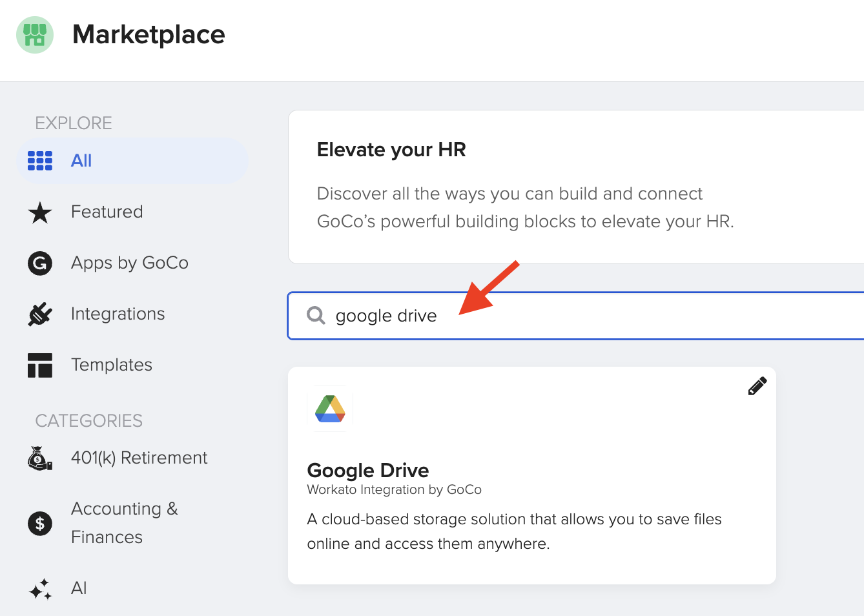
Task: Click the Discover all the ways text
Action: click(x=526, y=207)
